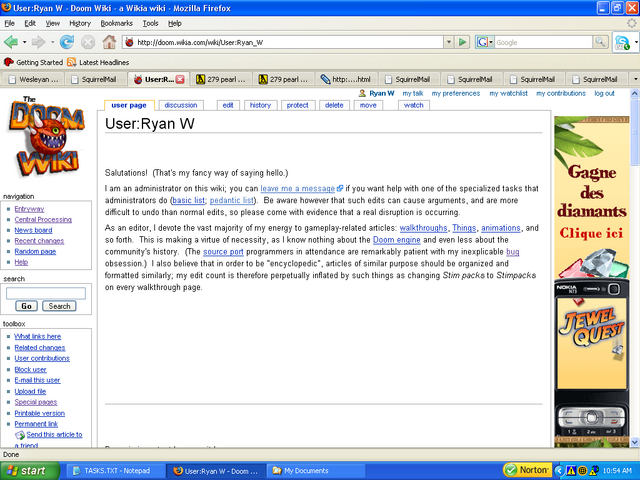This screenshot has height=480, width=640.
Task: Open the source port link
Action: coord(223,252)
